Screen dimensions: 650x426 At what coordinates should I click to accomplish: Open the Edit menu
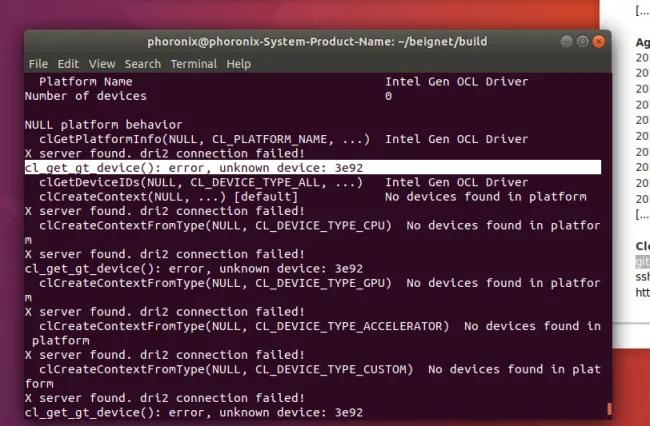click(68, 64)
